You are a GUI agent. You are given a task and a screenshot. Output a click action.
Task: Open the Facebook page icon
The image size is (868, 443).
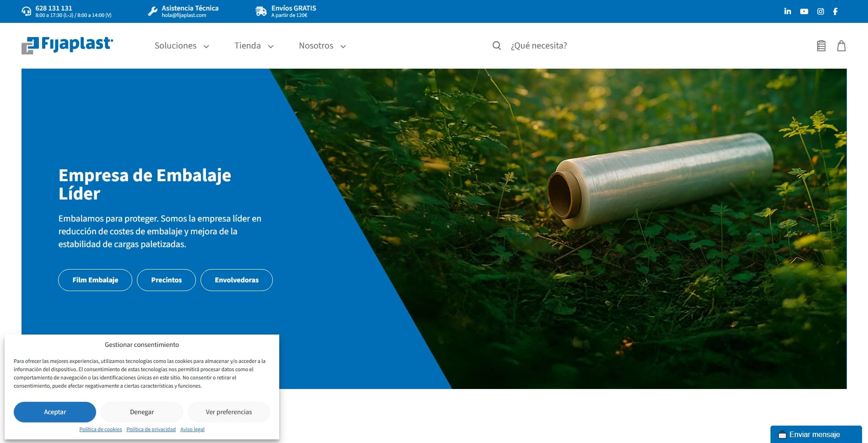click(x=835, y=11)
